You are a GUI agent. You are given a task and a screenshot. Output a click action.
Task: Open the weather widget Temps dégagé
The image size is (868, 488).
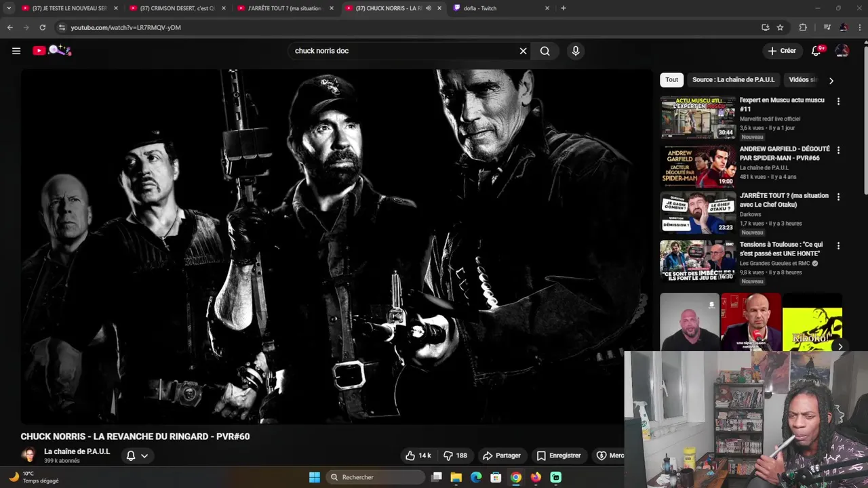point(34,477)
